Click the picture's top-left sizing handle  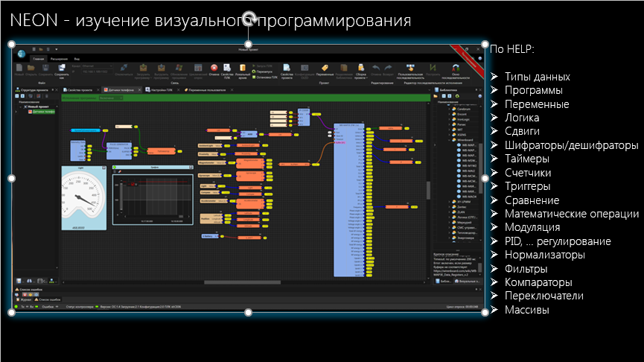coord(11,45)
